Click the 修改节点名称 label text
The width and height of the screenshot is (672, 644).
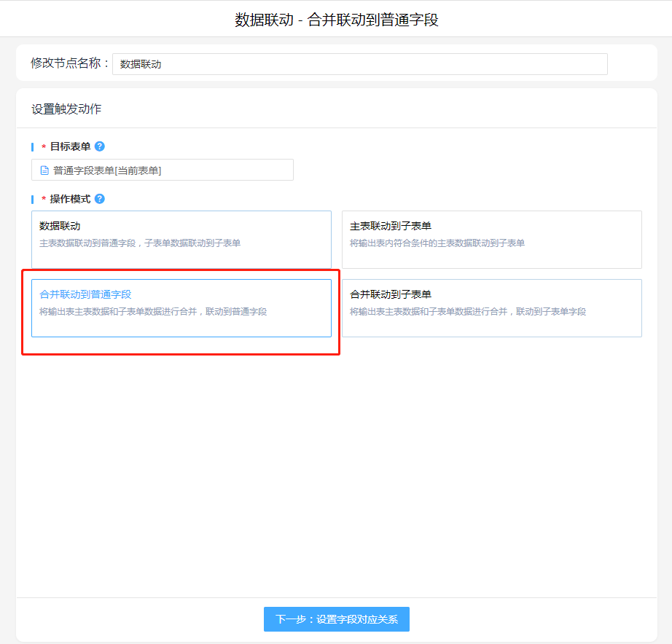(69, 63)
